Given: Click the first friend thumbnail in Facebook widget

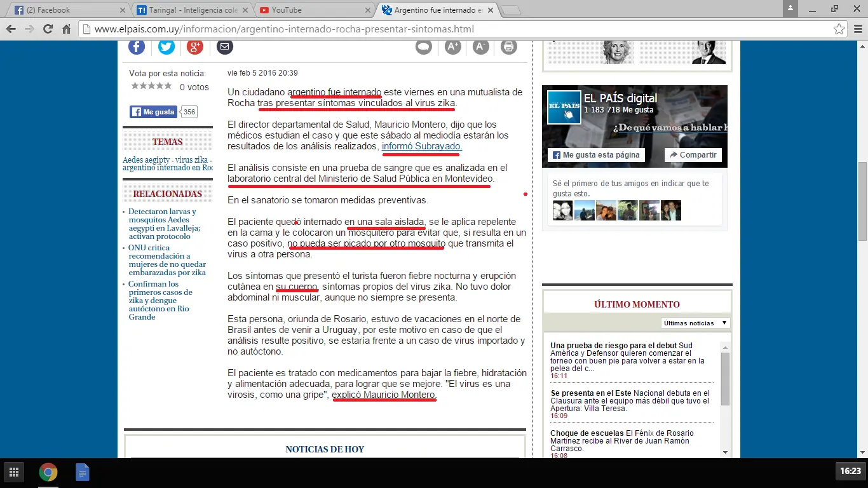Looking at the screenshot, I should pos(563,210).
